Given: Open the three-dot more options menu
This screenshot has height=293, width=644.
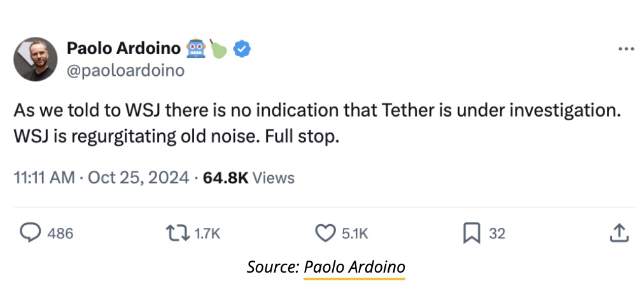Looking at the screenshot, I should pos(626,49).
